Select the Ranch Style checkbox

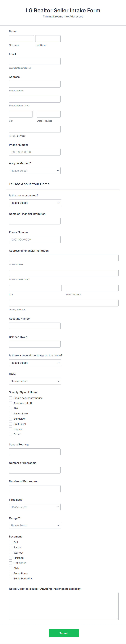point(10,413)
